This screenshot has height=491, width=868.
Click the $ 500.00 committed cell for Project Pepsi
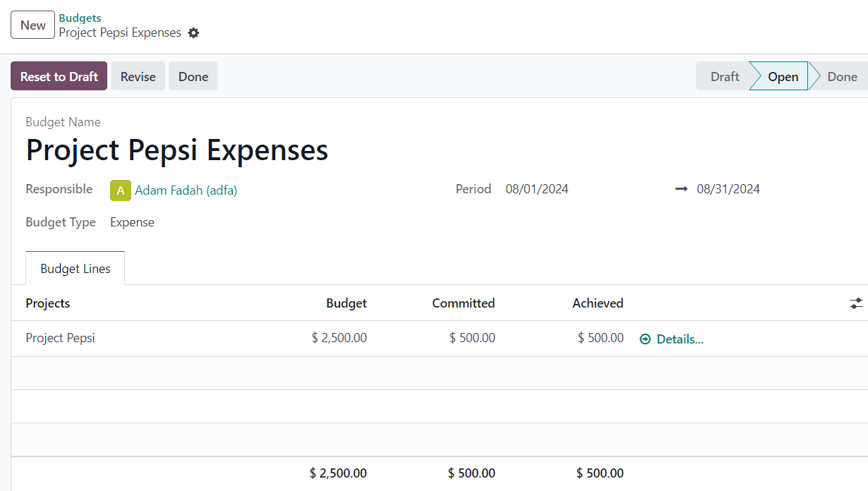472,338
